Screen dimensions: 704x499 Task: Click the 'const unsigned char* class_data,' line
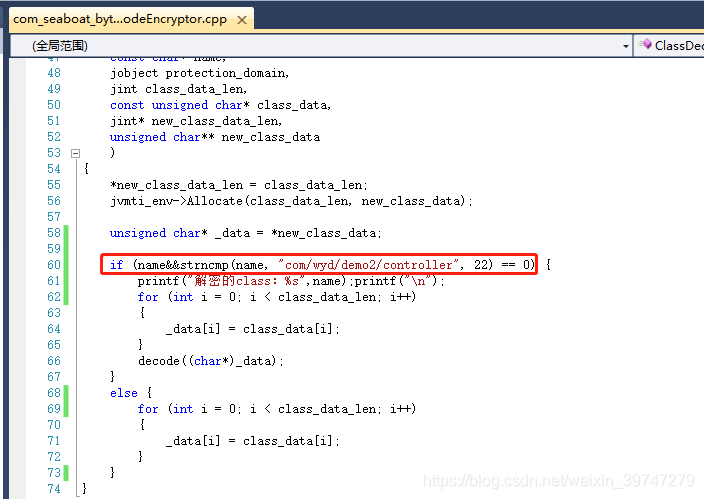tap(220, 105)
